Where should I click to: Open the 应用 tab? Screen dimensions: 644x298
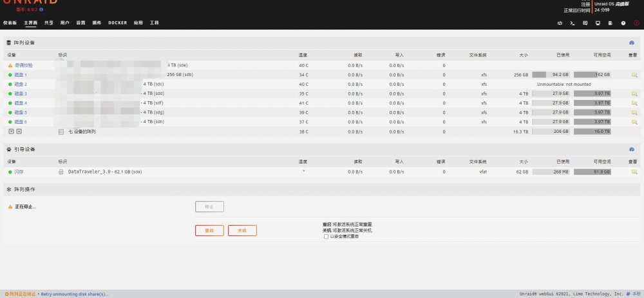138,23
